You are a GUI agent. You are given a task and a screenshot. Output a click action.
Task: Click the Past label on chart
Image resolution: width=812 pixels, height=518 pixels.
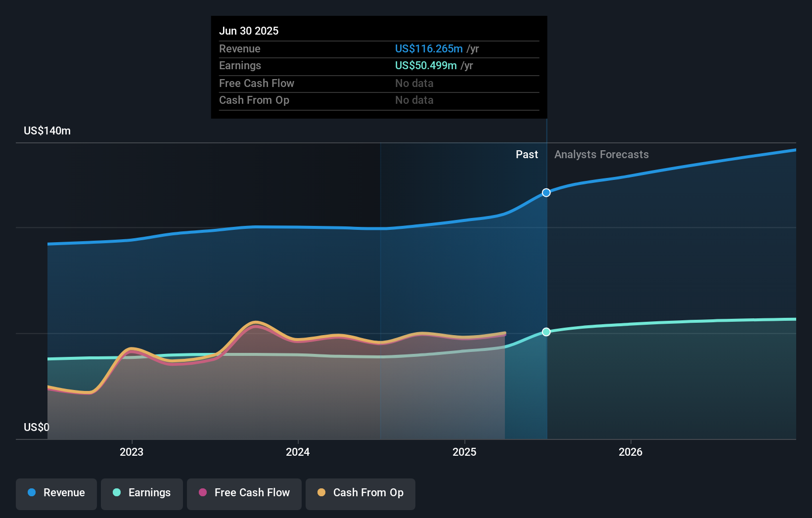click(527, 154)
